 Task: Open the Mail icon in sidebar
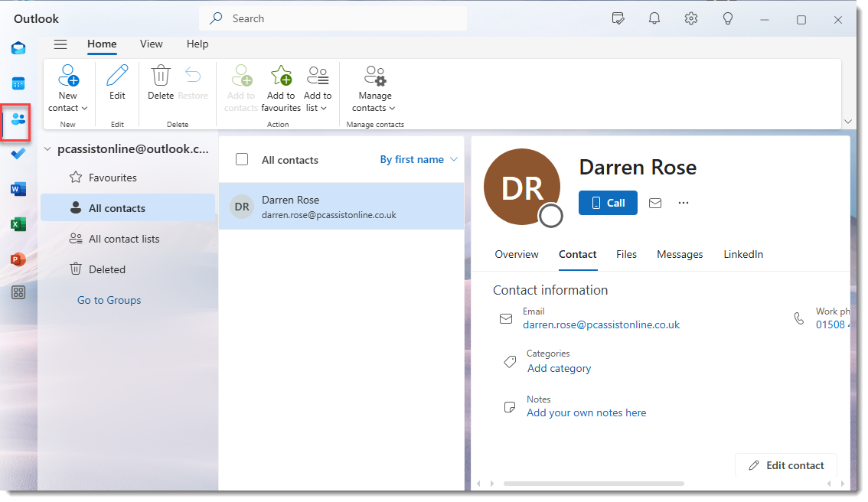[x=18, y=48]
